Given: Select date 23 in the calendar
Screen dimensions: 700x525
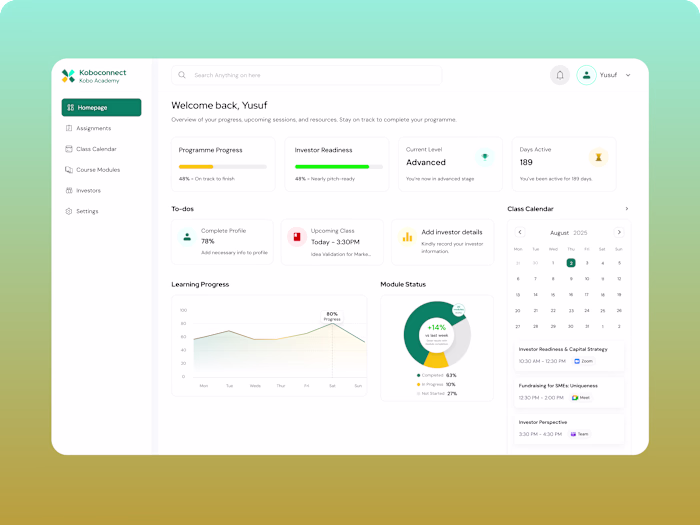Looking at the screenshot, I should tap(571, 310).
